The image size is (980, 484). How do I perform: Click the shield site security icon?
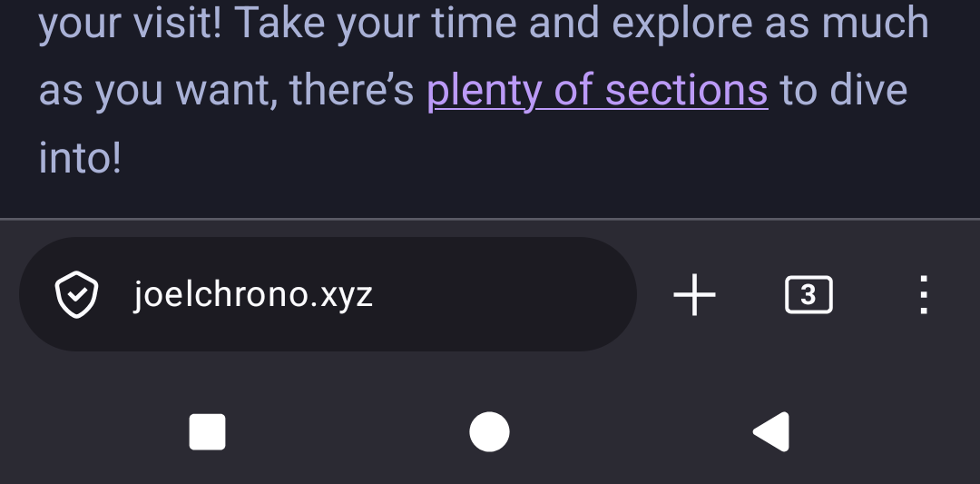tap(77, 295)
